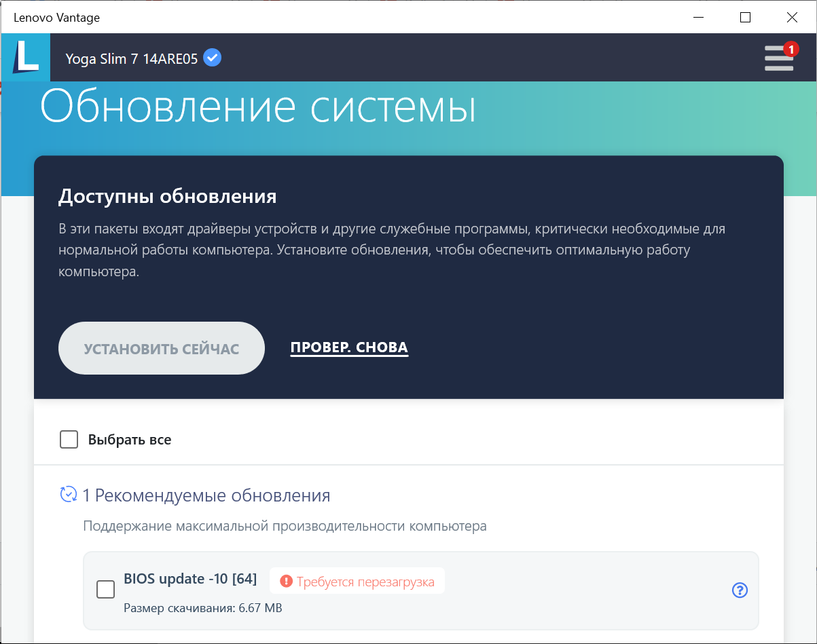Viewport: 817px width, 644px height.
Task: Click ПРОВЕР. СНОВА link
Action: click(349, 348)
